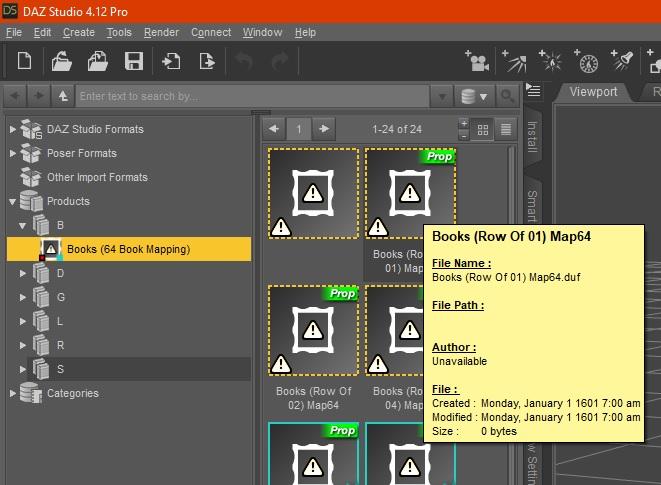The height and width of the screenshot is (485, 661).
Task: Open the Smart side tab
Action: (532, 205)
